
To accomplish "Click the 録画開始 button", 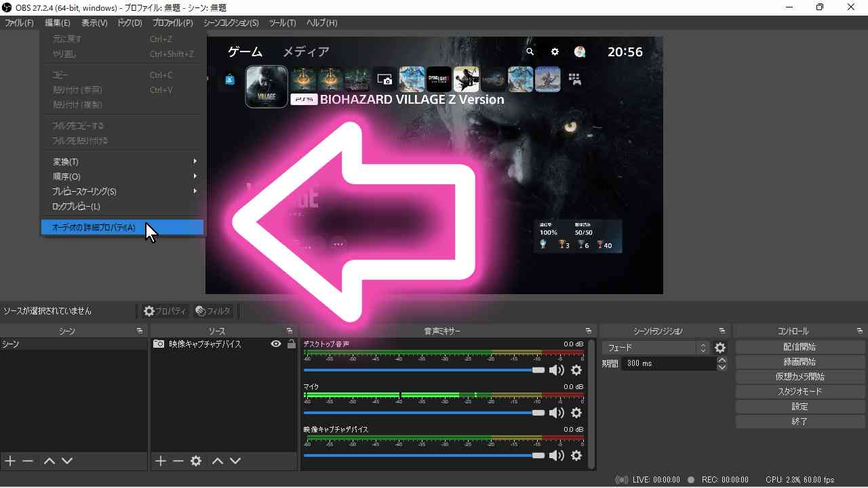I will click(x=800, y=362).
